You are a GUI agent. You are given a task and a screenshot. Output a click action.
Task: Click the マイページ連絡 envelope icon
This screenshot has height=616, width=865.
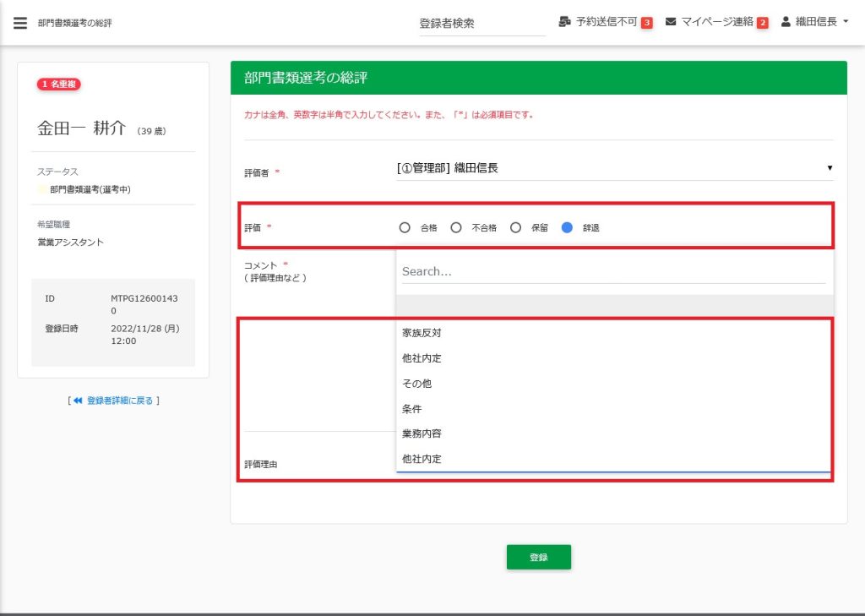point(671,22)
